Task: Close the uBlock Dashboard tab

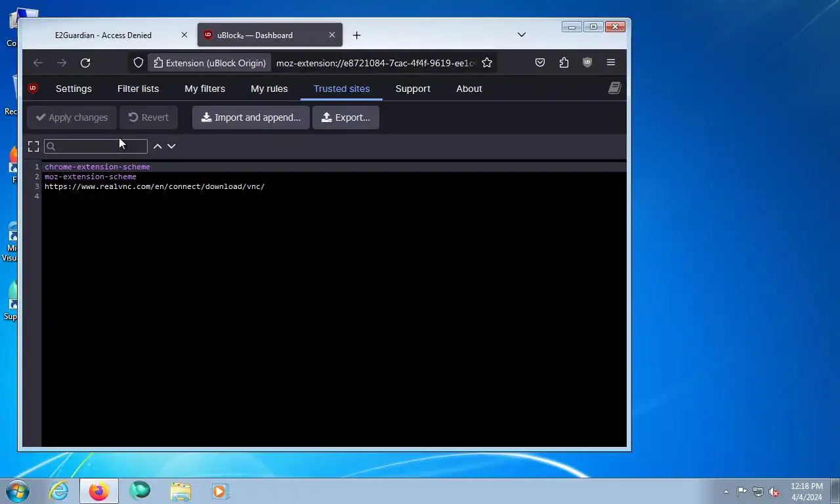Action: (332, 35)
